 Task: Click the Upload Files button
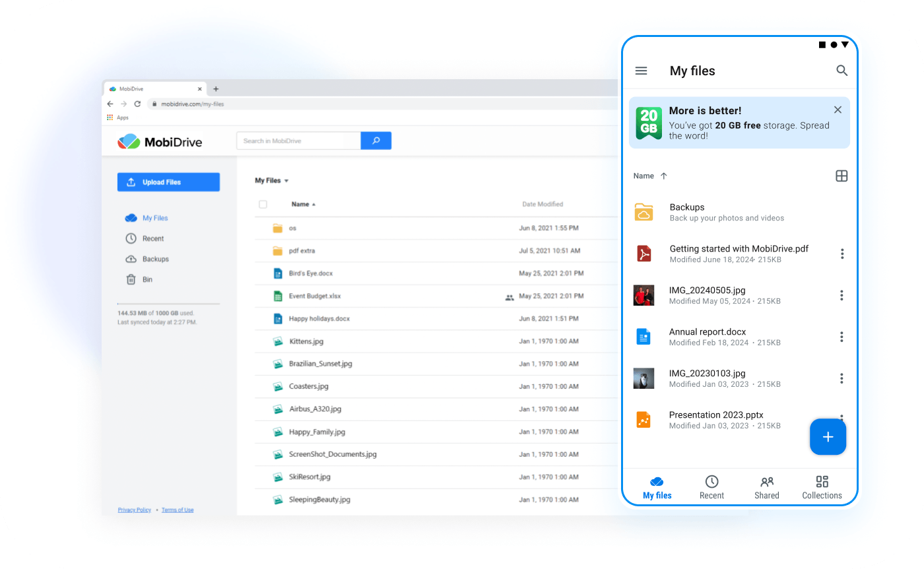pyautogui.click(x=168, y=182)
